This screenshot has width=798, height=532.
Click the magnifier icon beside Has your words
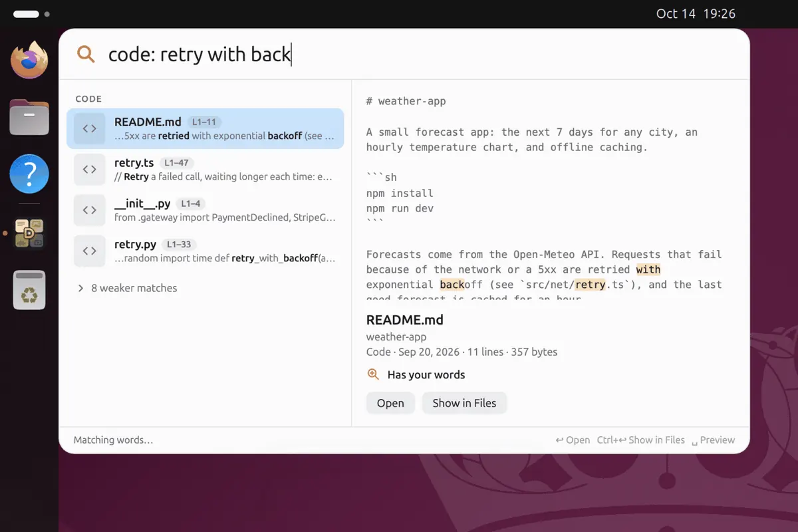pos(373,374)
